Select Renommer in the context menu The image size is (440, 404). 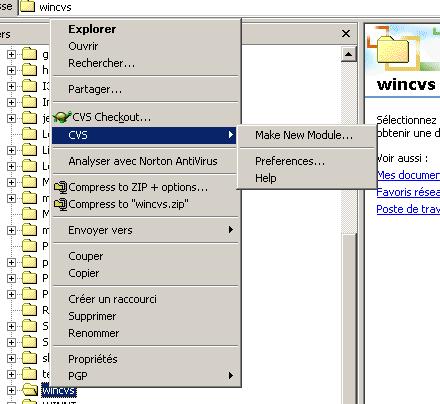(x=94, y=333)
